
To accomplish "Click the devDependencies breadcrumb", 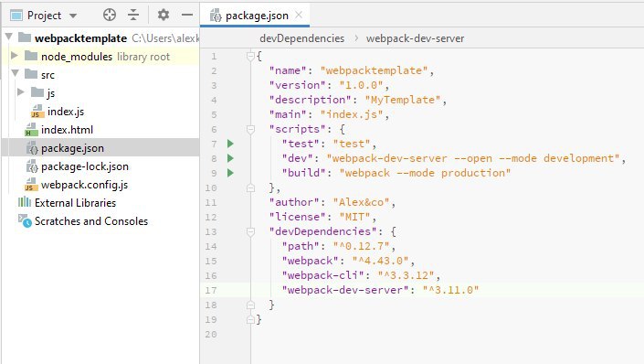I will 301,38.
